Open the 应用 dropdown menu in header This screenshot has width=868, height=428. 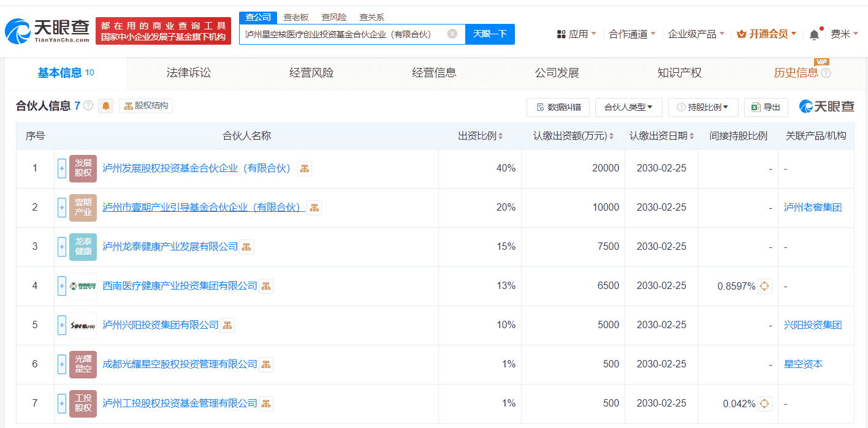click(576, 34)
